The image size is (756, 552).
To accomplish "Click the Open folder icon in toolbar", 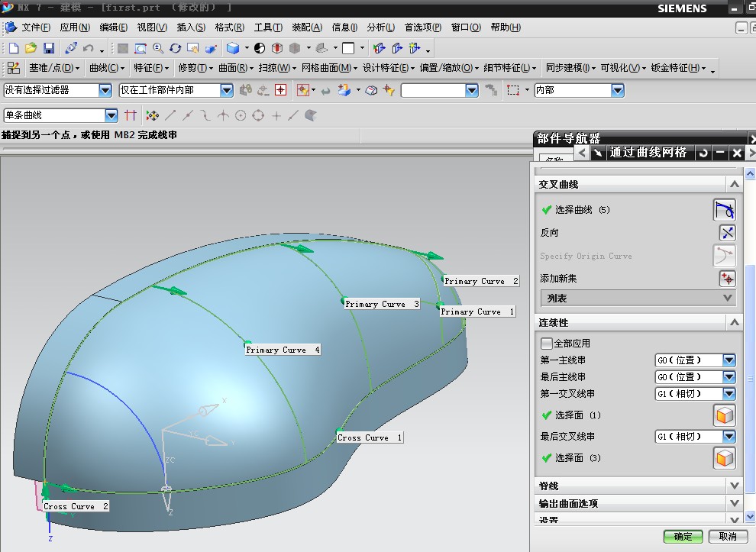I will coord(31,48).
